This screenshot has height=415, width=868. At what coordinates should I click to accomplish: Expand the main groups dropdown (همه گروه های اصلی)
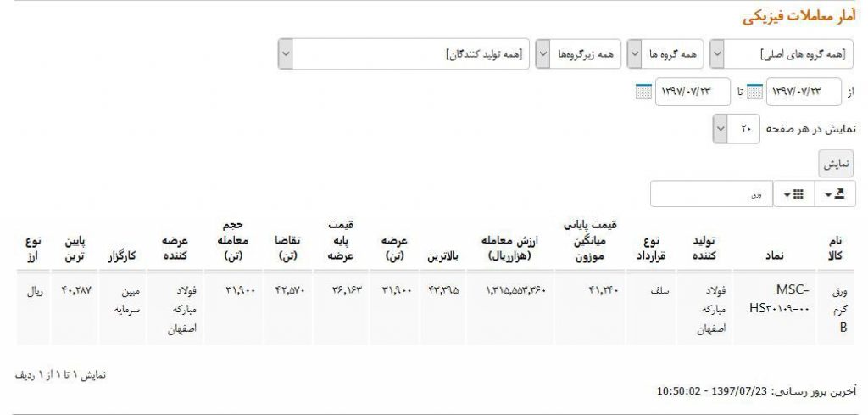pos(782,54)
